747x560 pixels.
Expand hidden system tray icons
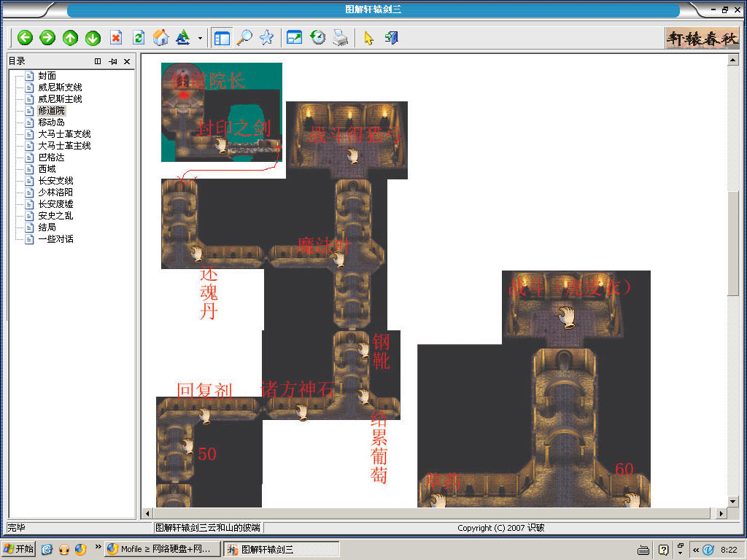(x=696, y=550)
